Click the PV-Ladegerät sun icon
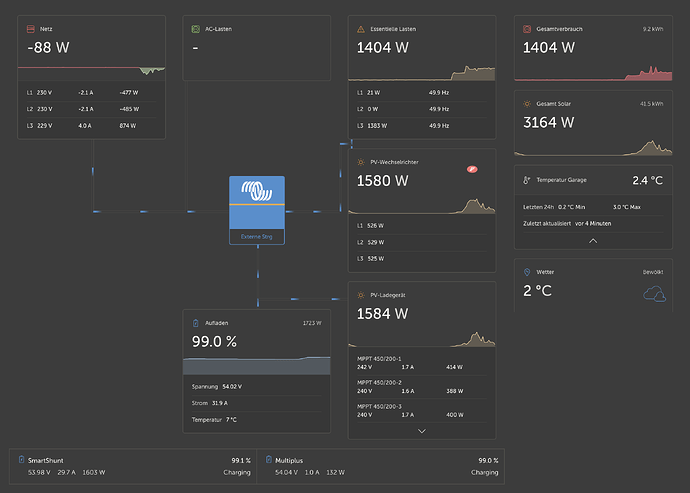 361,296
